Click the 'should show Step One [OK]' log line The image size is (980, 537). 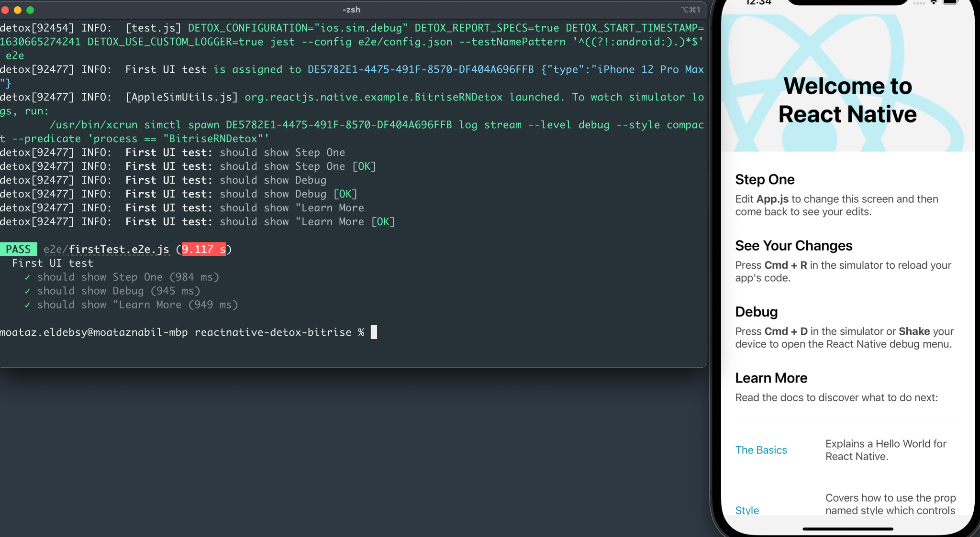point(188,166)
